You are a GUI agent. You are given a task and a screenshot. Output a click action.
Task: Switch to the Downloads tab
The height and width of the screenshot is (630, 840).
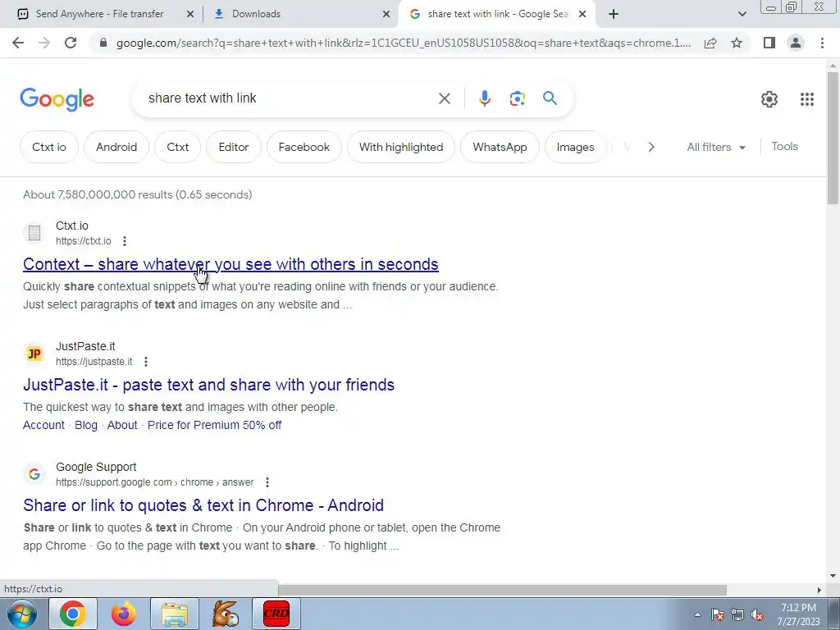pos(256,14)
